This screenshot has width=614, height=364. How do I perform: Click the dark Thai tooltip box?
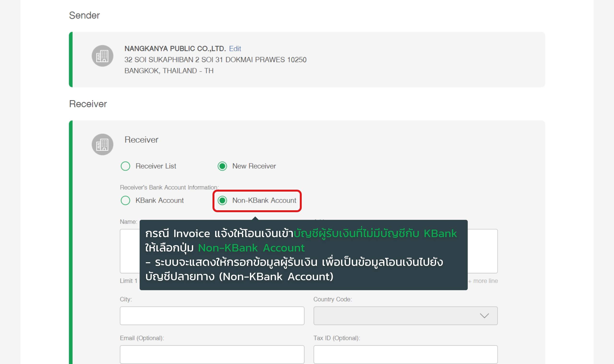[x=303, y=255]
